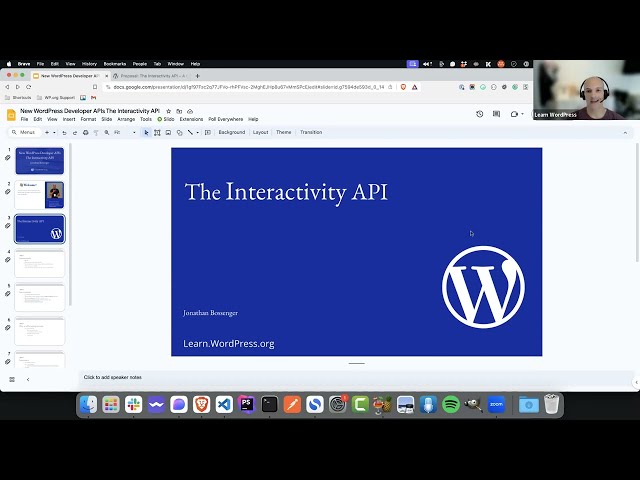Expand the video call options dropdown arrow

(522, 114)
